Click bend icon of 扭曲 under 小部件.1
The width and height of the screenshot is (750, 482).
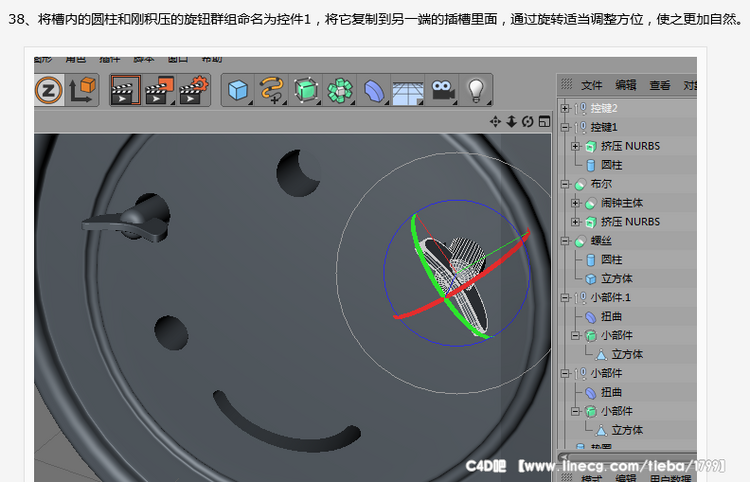pos(591,317)
